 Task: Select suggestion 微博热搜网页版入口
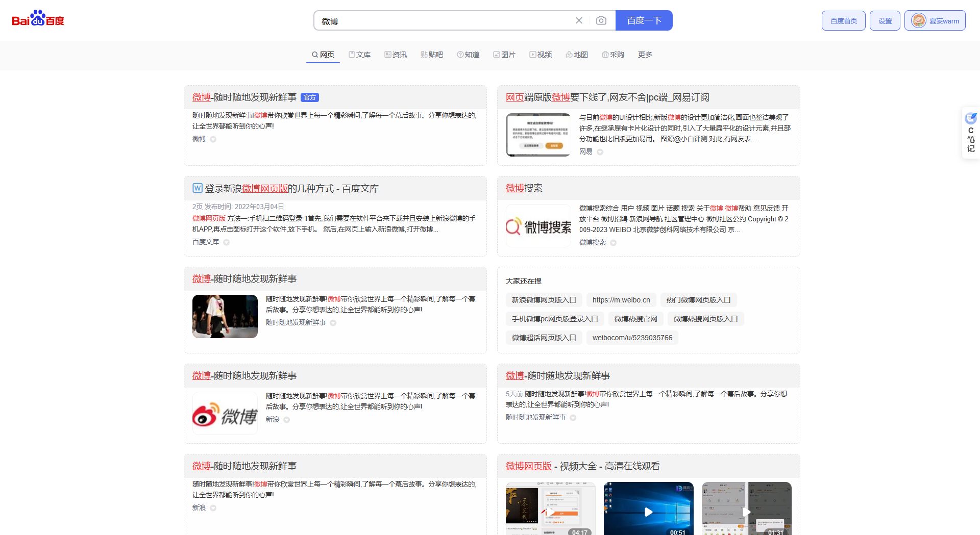705,319
